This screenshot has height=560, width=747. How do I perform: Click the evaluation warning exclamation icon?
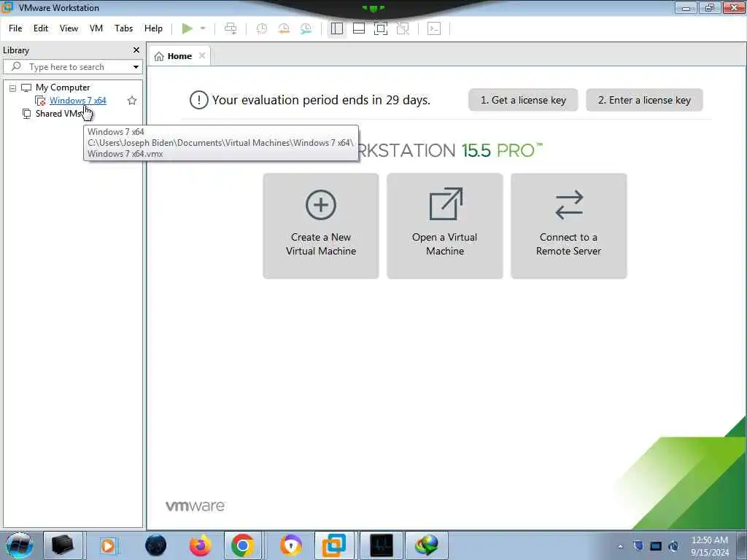point(198,100)
